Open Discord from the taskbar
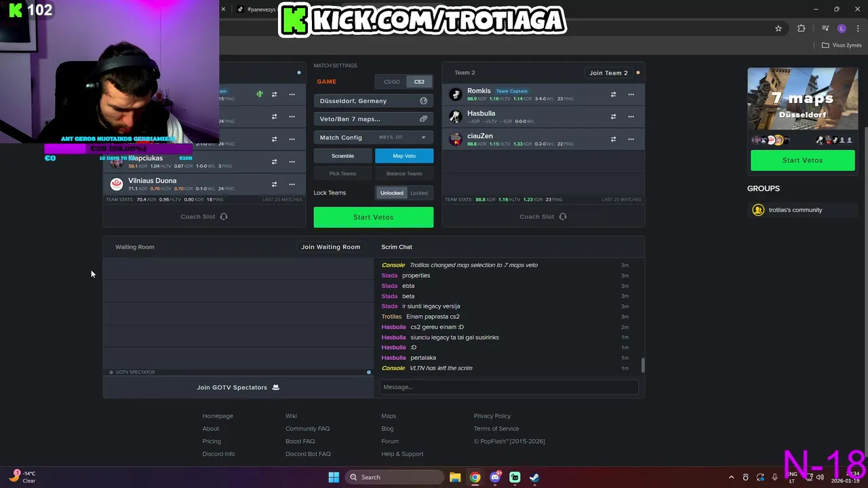The width and height of the screenshot is (868, 488). (x=495, y=477)
